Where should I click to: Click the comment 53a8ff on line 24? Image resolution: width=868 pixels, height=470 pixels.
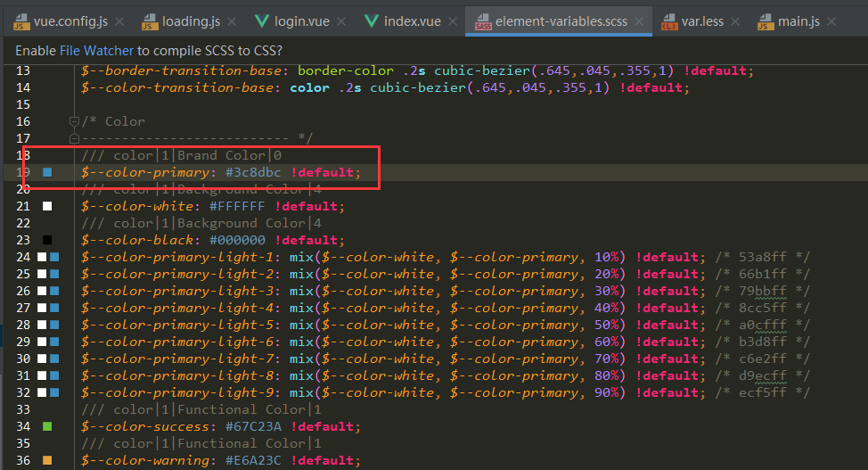click(762, 257)
